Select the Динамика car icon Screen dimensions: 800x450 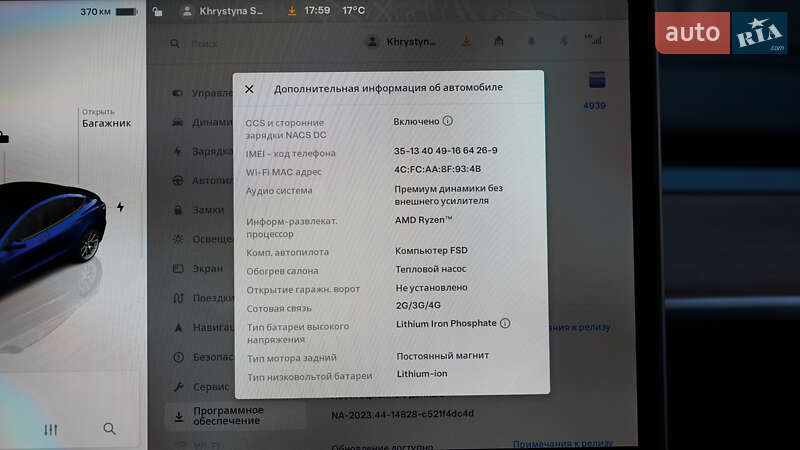click(178, 122)
